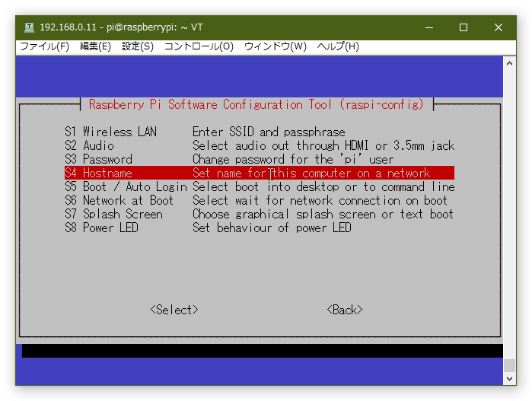532x401 pixels.
Task: Click the scrollbar down arrow
Action: coord(509,379)
